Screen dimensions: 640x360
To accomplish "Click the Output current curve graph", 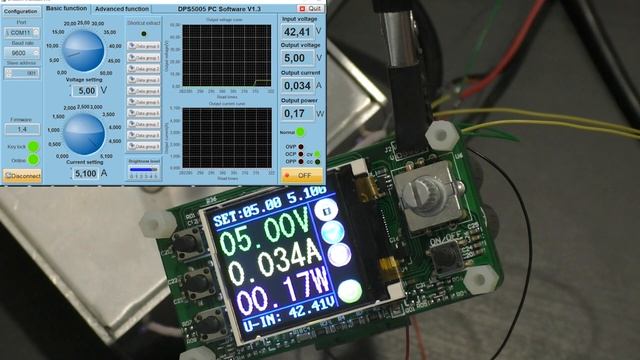I will (x=227, y=138).
